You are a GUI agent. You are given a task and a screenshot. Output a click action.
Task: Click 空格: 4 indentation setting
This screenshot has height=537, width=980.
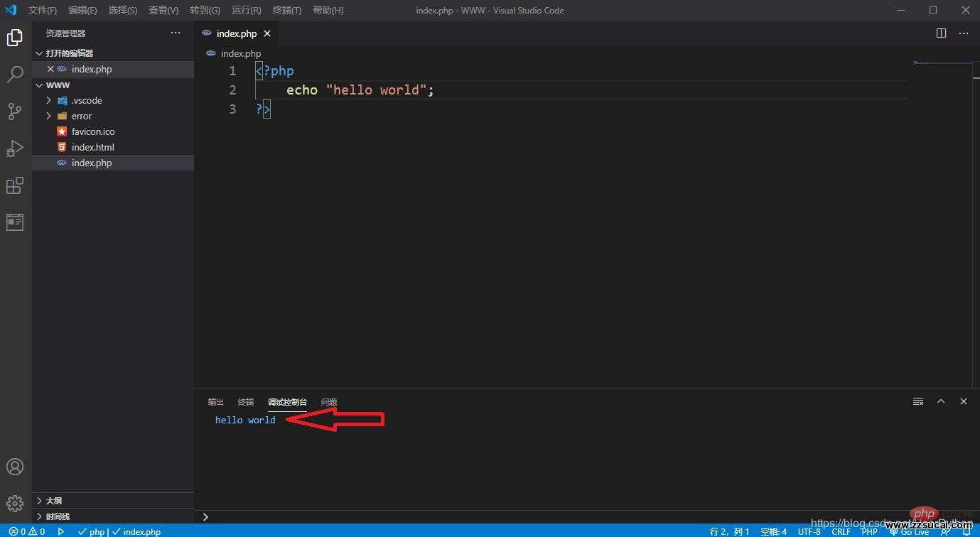773,531
